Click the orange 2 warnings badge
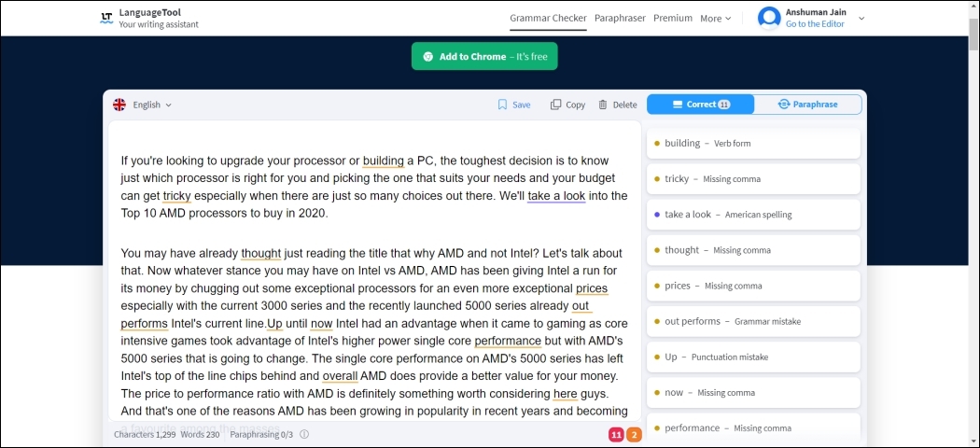980x448 pixels. pyautogui.click(x=634, y=434)
